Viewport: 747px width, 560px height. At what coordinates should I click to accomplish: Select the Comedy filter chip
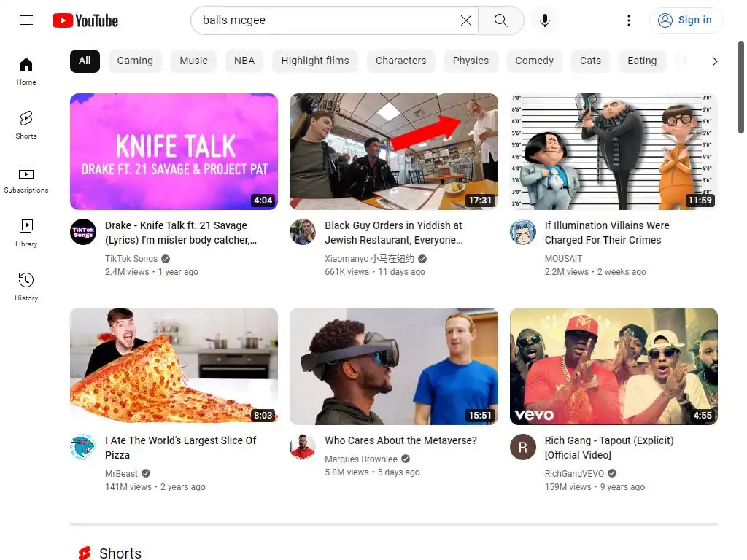click(534, 61)
